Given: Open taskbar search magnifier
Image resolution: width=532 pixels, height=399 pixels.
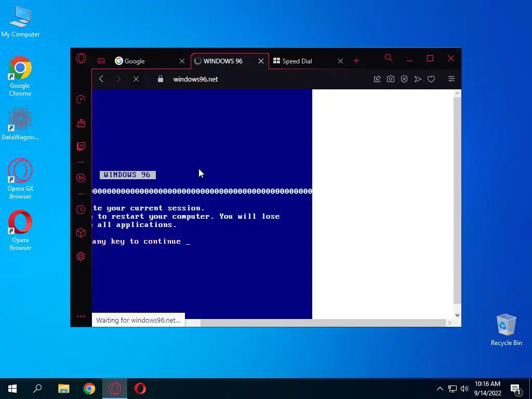Looking at the screenshot, I should pyautogui.click(x=37, y=389).
